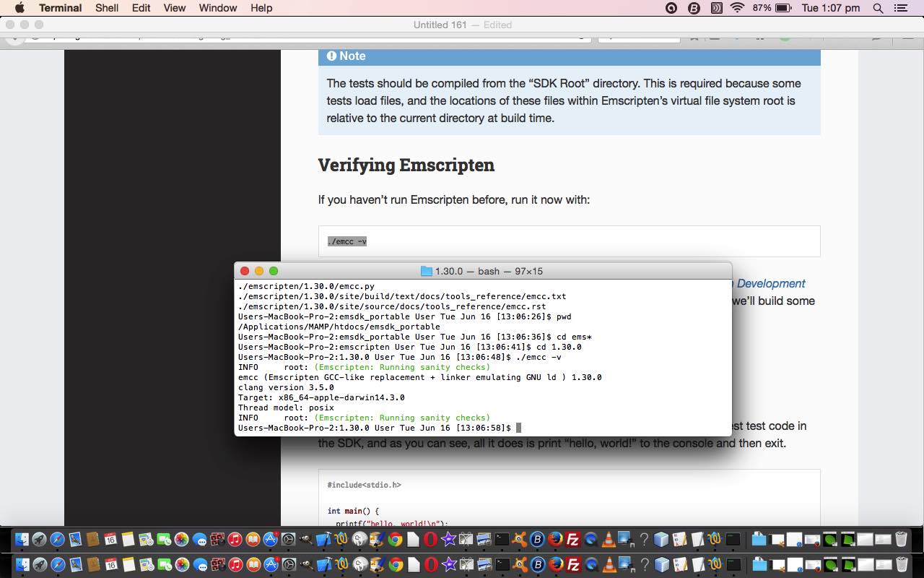Open Mail in the upper Dock row
Image resolution: width=924 pixels, height=578 pixels.
pyautogui.click(x=75, y=539)
